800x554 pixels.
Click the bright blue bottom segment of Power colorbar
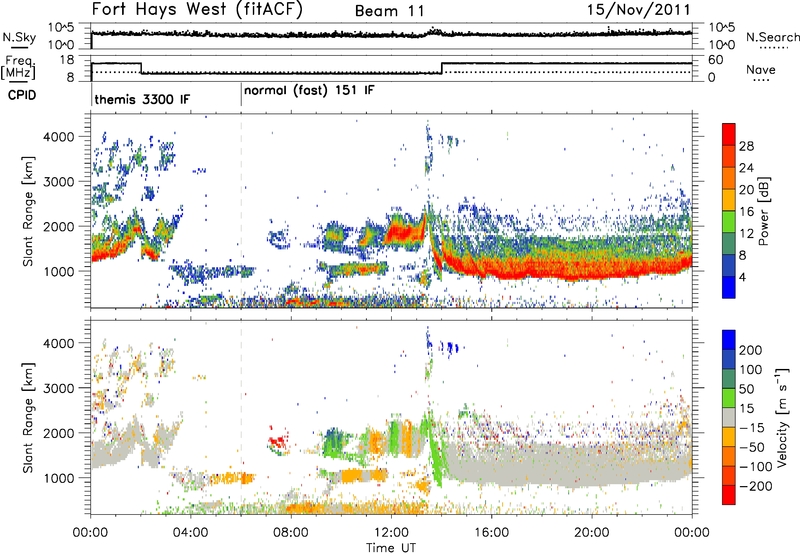point(729,287)
